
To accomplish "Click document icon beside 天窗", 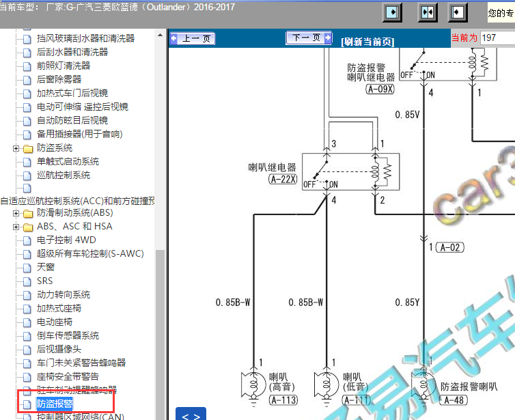I will (x=27, y=268).
